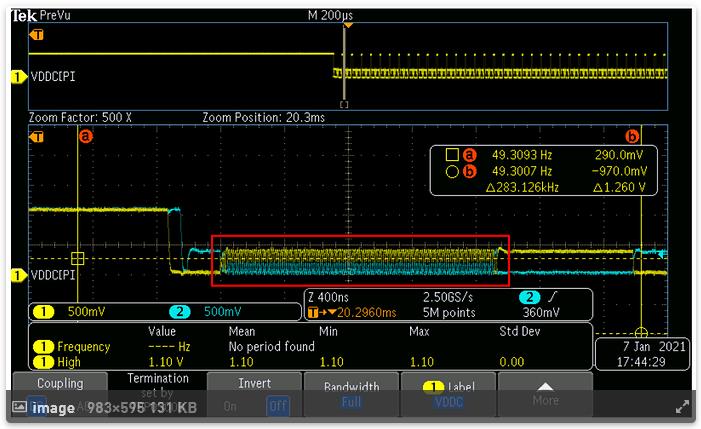Click the Std Dev column header
This screenshot has width=701, height=429.
[519, 331]
